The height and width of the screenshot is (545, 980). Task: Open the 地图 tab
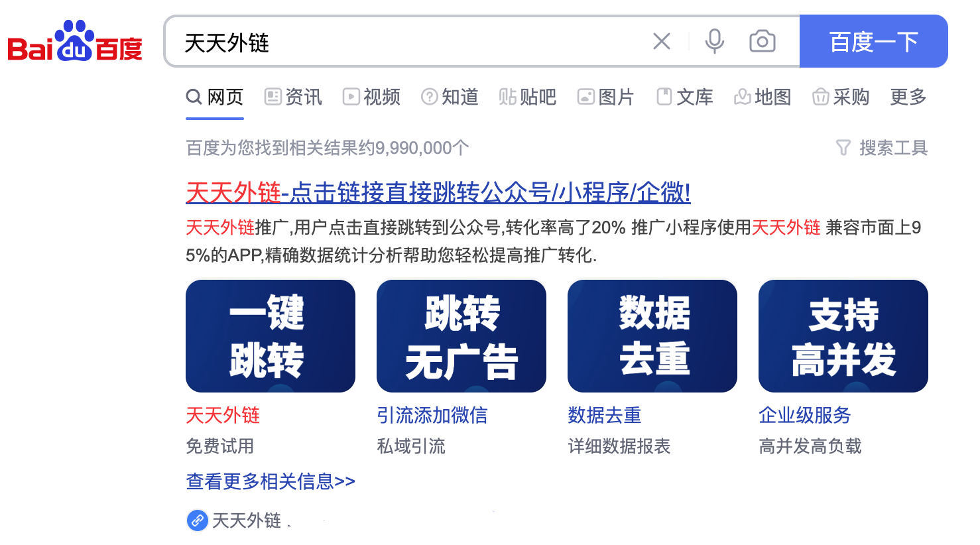click(x=763, y=97)
